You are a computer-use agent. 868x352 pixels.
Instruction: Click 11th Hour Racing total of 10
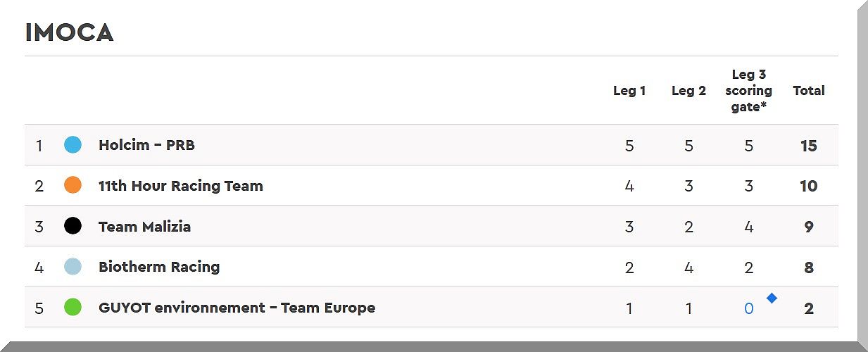pos(808,186)
